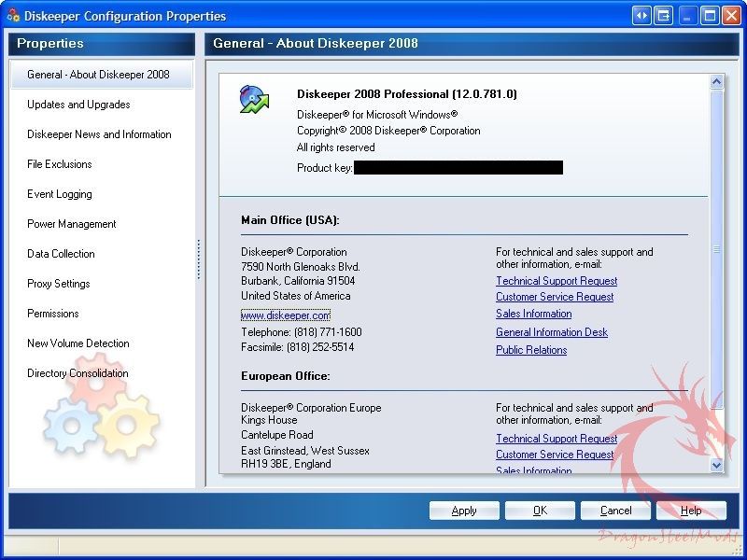
Task: Open the Event Logging section
Action: click(x=60, y=194)
